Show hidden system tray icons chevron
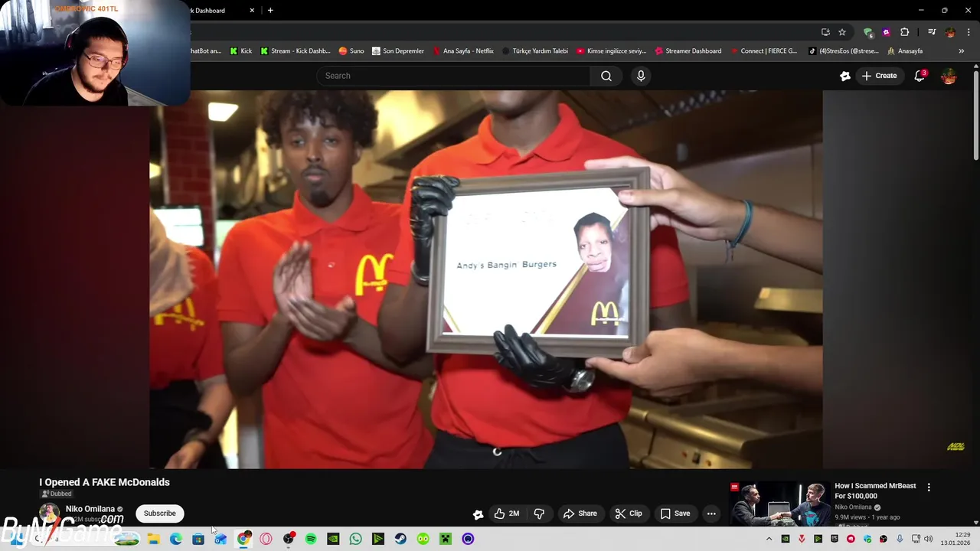This screenshot has width=980, height=551. pyautogui.click(x=769, y=540)
